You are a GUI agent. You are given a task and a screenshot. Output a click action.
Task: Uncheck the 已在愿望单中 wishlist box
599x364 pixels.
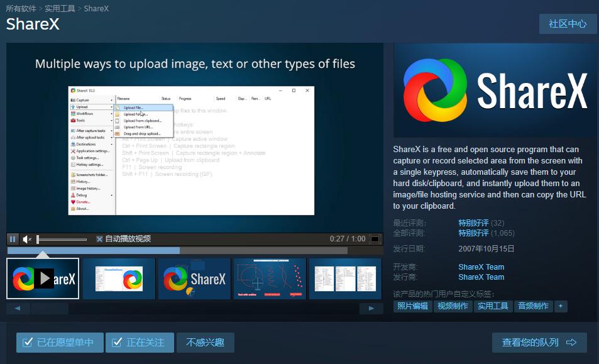pyautogui.click(x=59, y=343)
